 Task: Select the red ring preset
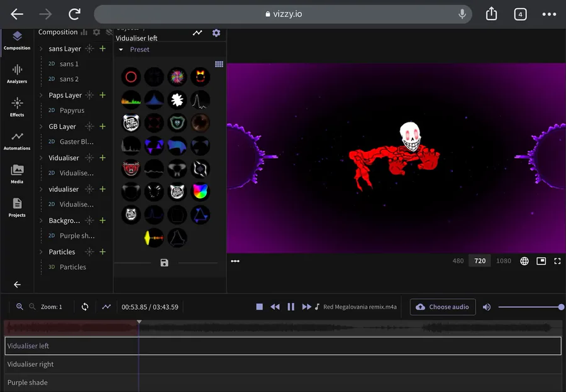131,77
